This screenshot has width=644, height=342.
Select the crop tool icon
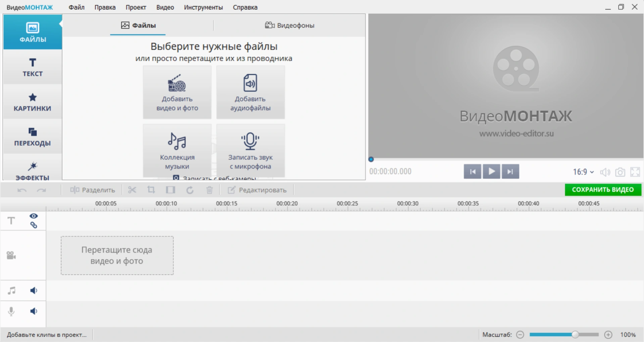[151, 190]
